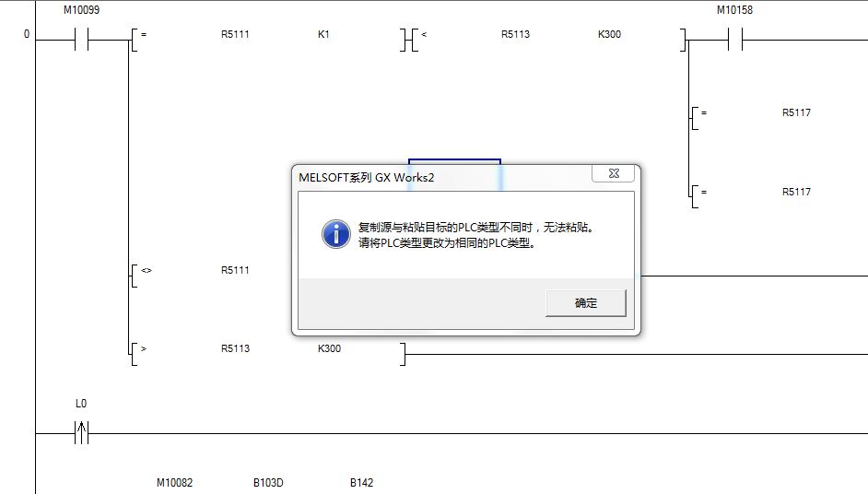Click step number 0 at the left rail
868x494 pixels.
(x=26, y=35)
